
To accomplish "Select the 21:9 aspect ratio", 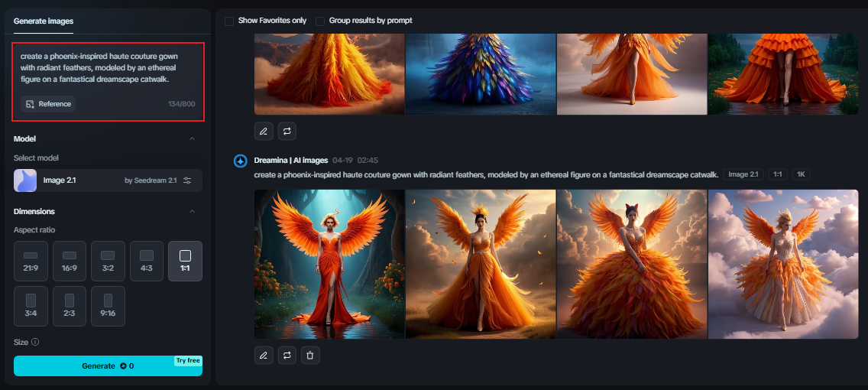I will (31, 261).
